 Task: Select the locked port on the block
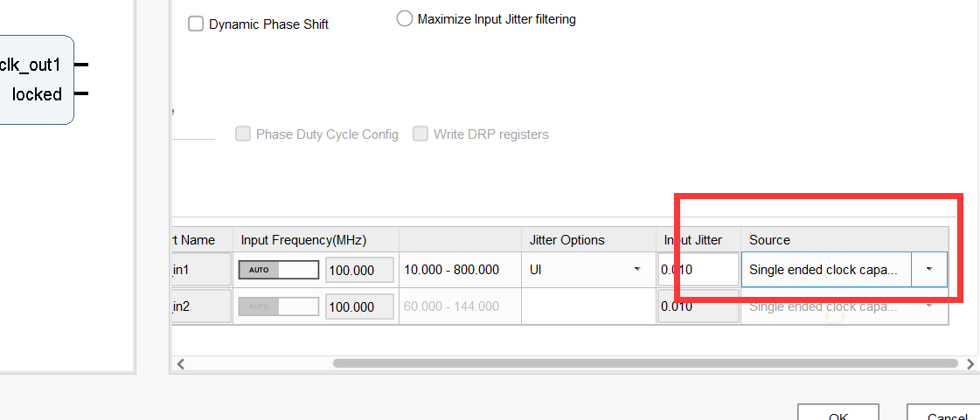pos(38,94)
